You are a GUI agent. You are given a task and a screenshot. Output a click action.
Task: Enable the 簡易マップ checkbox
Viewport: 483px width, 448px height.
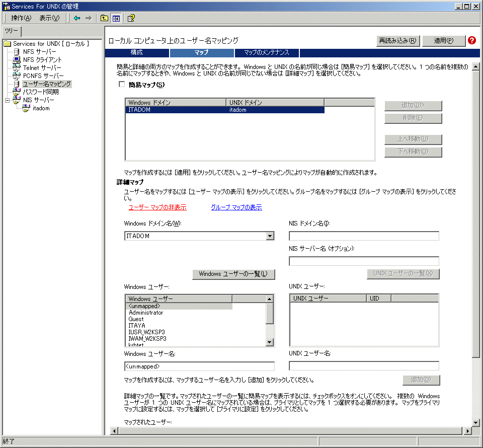pos(122,85)
